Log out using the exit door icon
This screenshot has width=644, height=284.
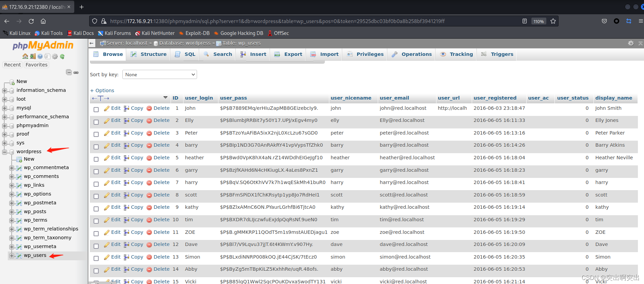(33, 56)
